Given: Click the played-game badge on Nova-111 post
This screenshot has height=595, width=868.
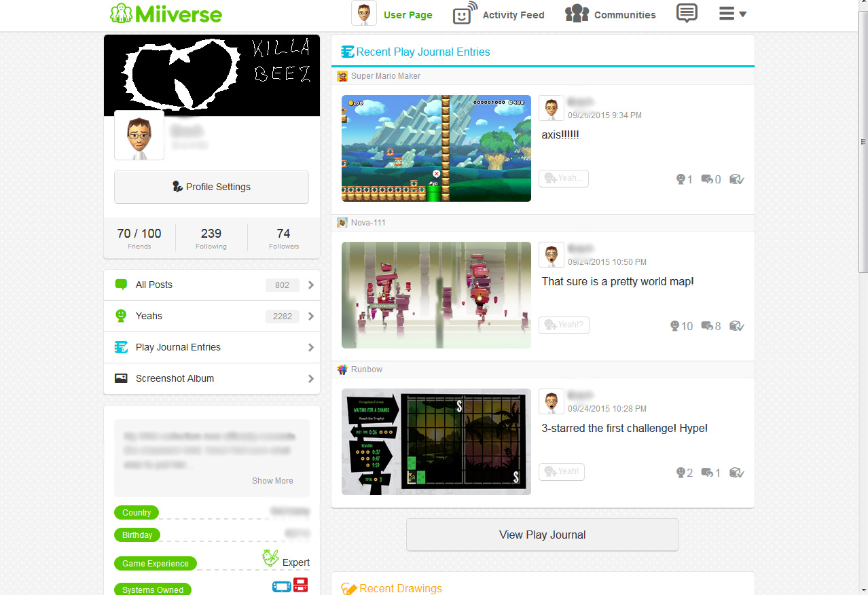Looking at the screenshot, I should click(x=737, y=326).
